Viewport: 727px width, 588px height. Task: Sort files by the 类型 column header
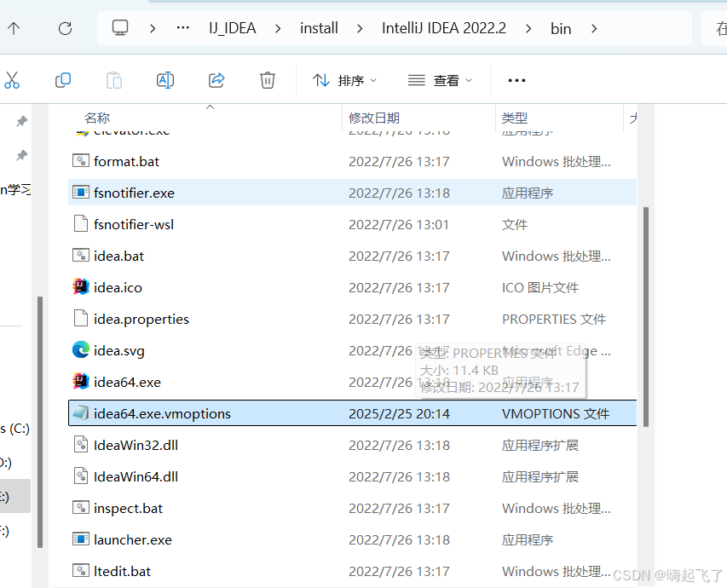pyautogui.click(x=514, y=118)
